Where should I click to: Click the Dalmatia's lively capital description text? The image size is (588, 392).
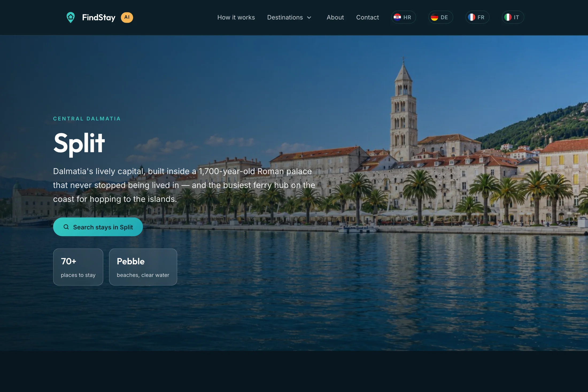point(184,185)
